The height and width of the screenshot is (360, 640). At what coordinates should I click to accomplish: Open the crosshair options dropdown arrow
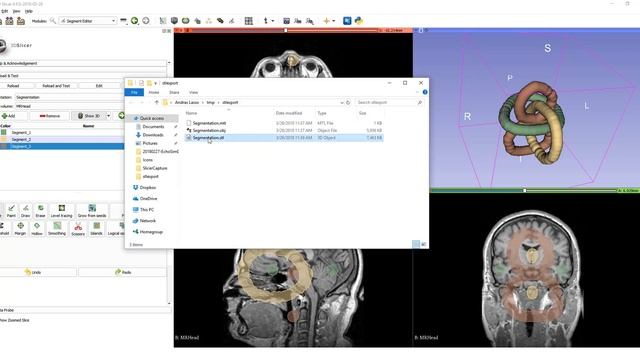[x=333, y=21]
